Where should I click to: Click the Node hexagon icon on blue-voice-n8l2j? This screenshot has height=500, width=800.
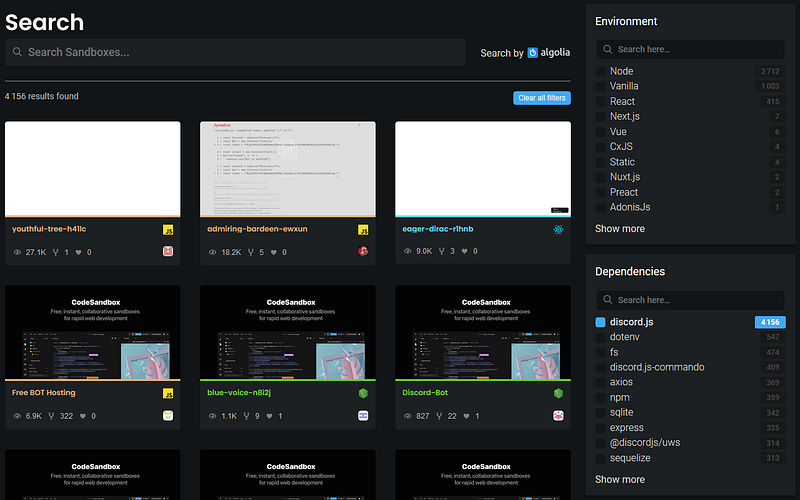363,393
